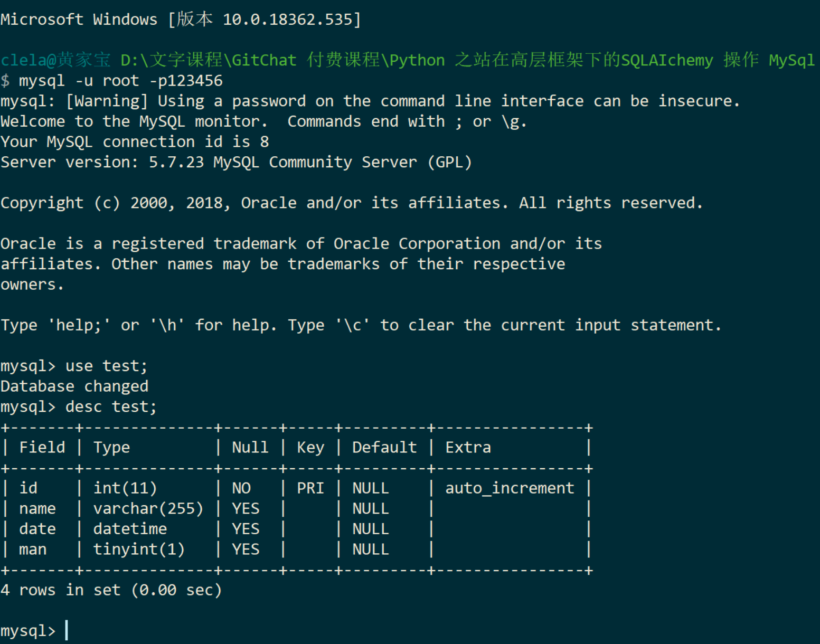This screenshot has height=644, width=820.
Task: Click the 'Field' column header
Action: [42, 448]
